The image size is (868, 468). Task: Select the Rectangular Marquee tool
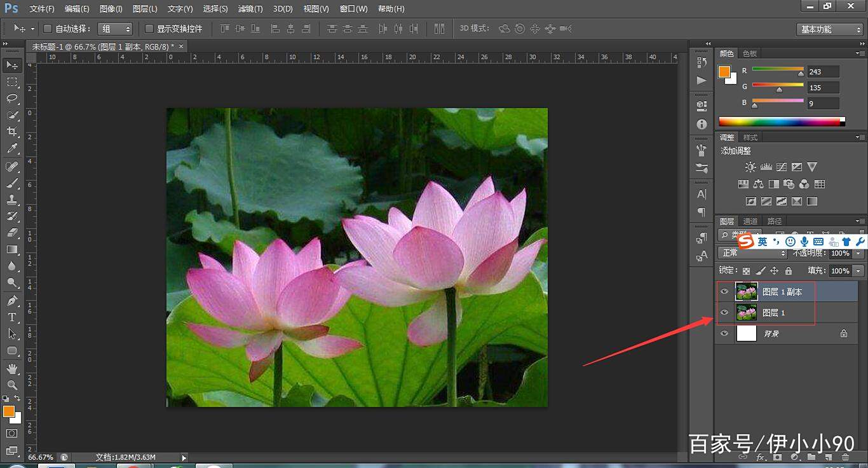[x=12, y=82]
